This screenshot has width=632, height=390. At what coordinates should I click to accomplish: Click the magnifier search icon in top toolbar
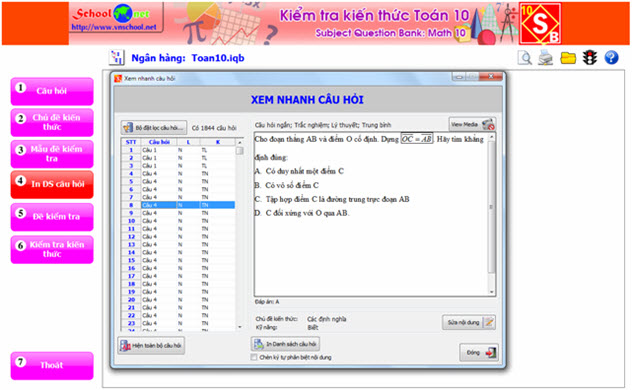(525, 58)
